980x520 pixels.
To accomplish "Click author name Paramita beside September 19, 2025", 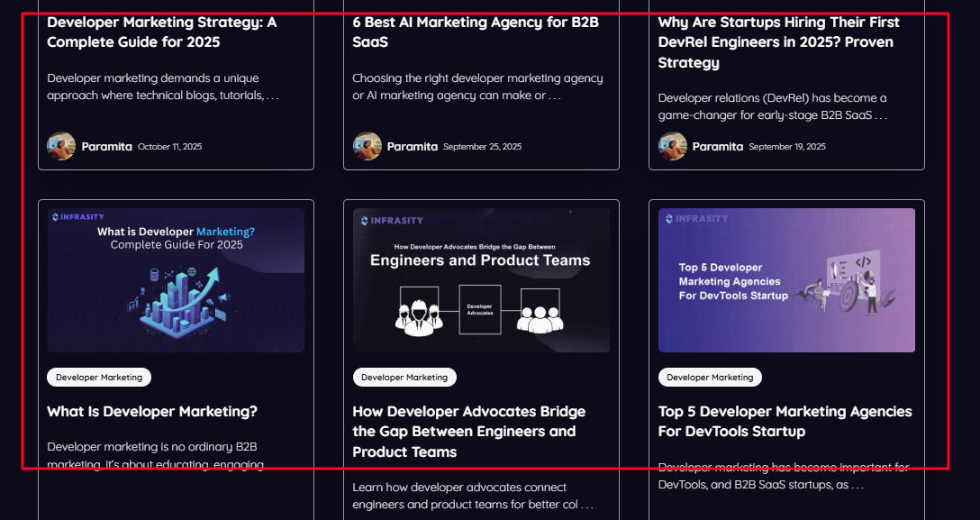I will pyautogui.click(x=718, y=147).
